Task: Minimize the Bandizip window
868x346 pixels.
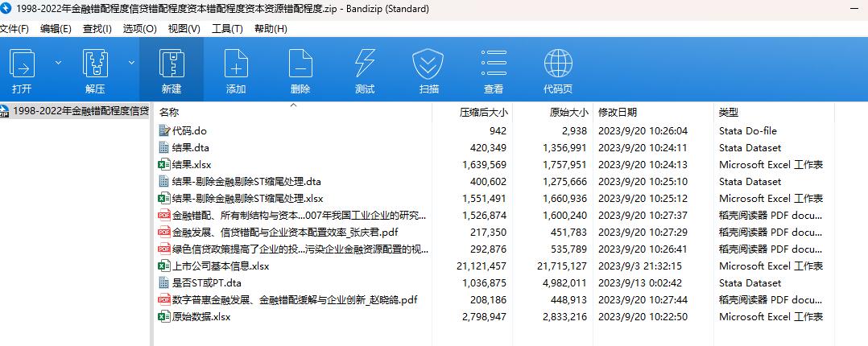Action: [x=856, y=9]
